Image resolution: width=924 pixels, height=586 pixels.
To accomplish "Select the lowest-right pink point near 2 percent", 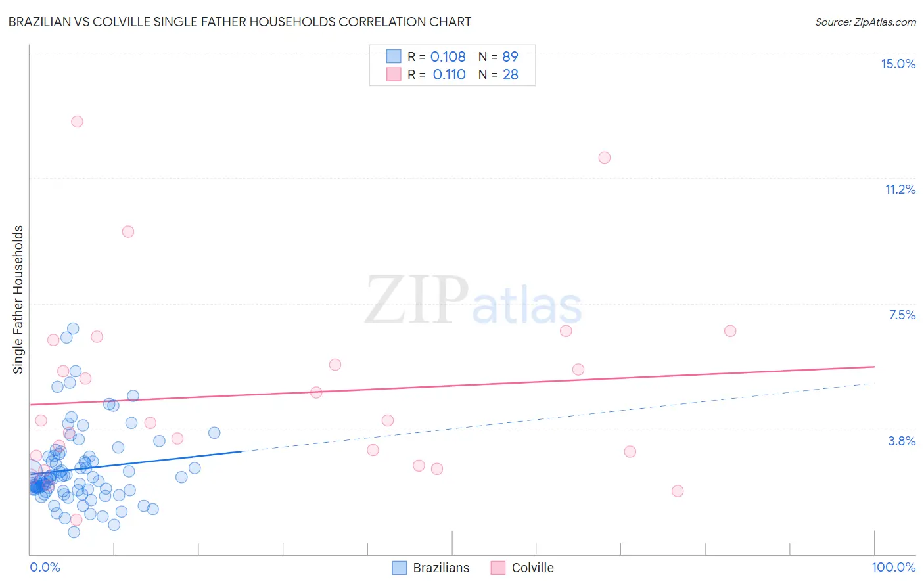I will point(678,491).
